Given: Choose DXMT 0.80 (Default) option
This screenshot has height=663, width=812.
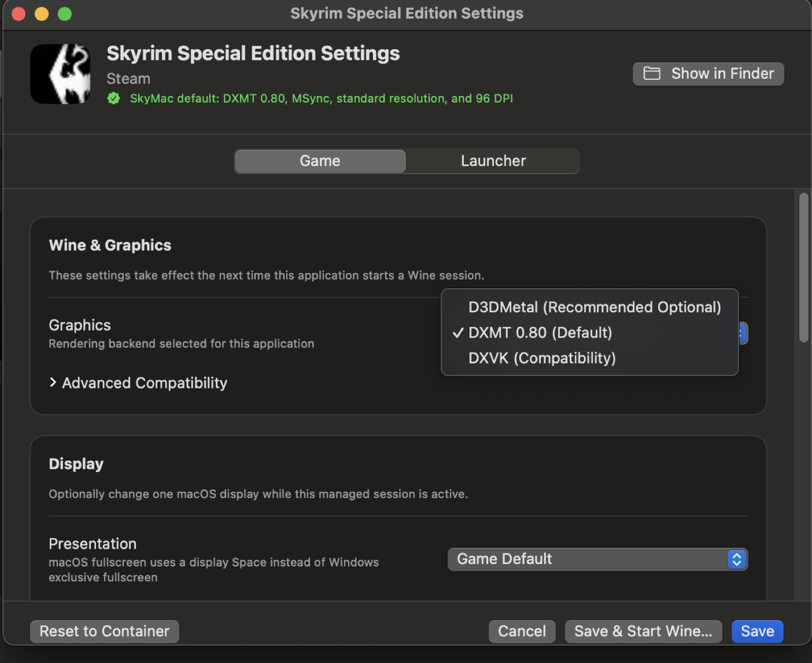Looking at the screenshot, I should 590,333.
